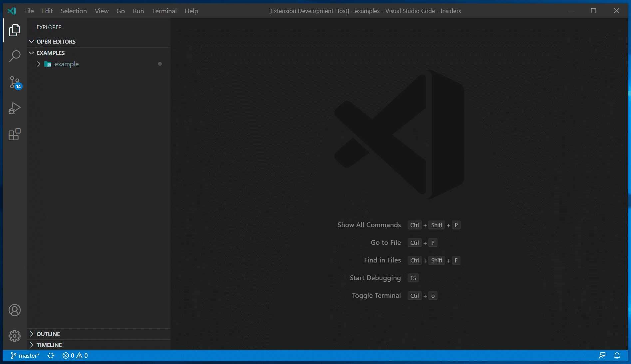Open the Terminal menu
Screen dimensions: 631x364
164,11
